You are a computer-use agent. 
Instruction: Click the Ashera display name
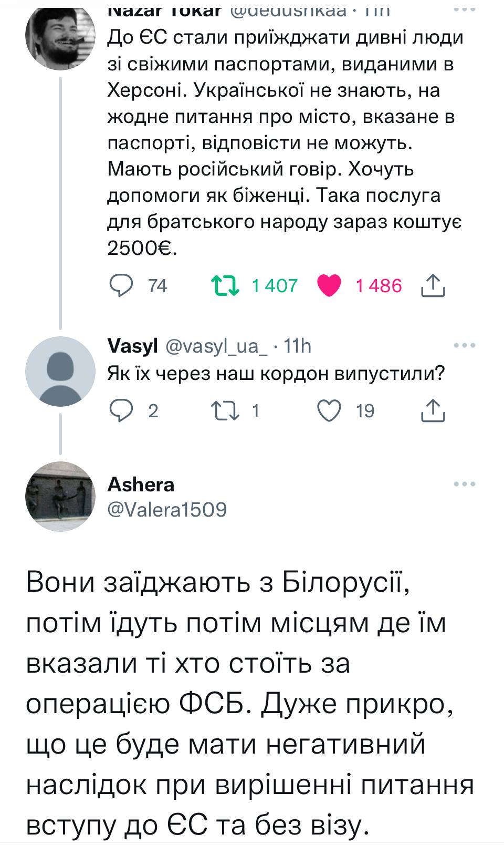coord(141,484)
